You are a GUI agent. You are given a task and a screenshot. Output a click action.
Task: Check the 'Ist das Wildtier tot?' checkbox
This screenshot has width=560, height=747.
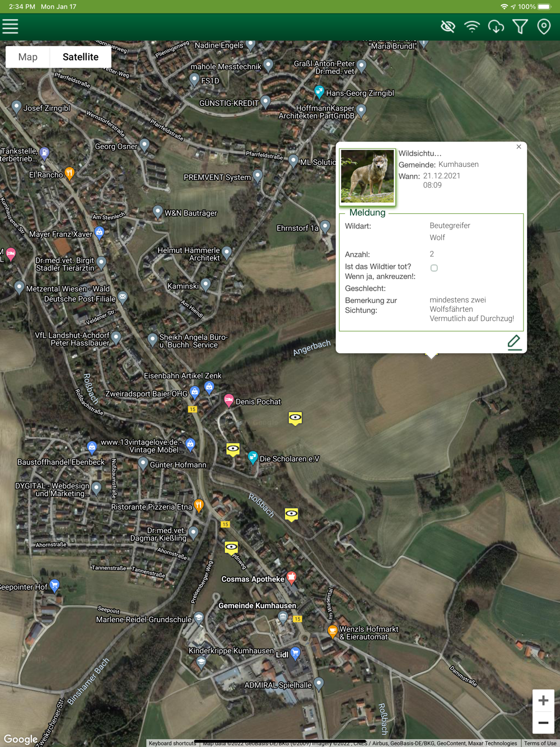[x=434, y=268]
